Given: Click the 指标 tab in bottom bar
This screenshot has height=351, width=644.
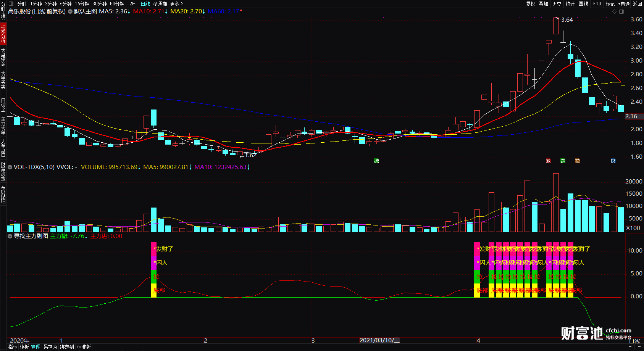Looking at the screenshot, I should click(x=13, y=347).
